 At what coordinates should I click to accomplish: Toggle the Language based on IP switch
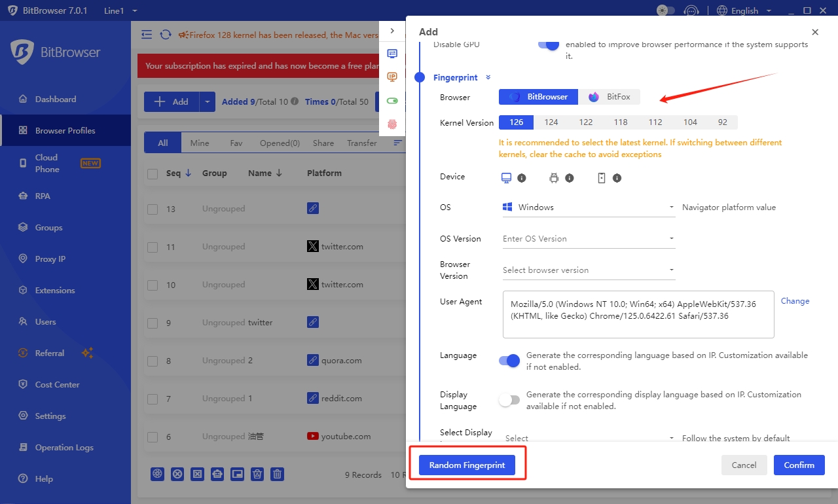[x=509, y=360]
